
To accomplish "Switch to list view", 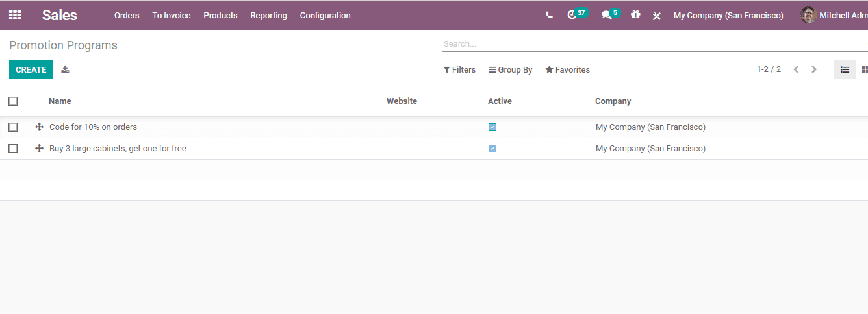I will pos(845,69).
